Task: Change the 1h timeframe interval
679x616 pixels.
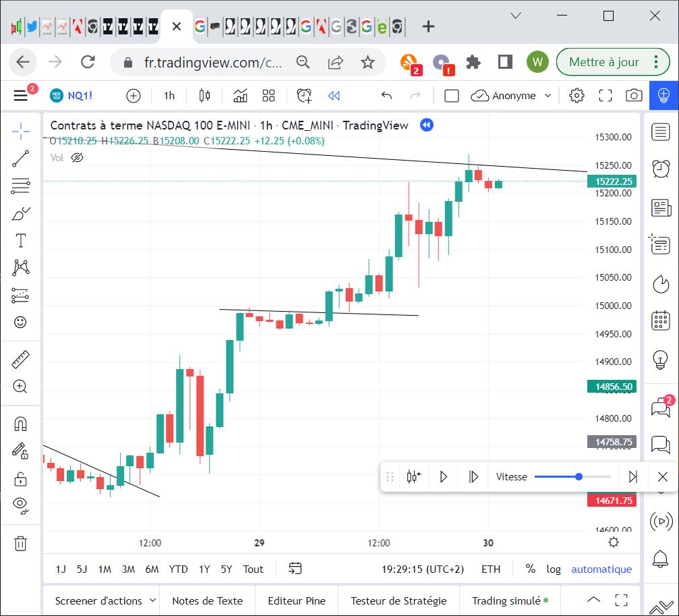Action: [169, 96]
